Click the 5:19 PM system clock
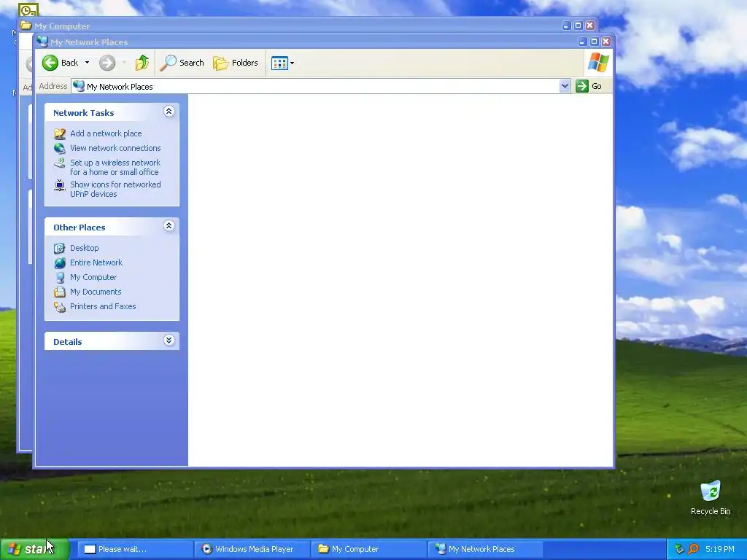Screen dimensions: 747x560 (720, 549)
